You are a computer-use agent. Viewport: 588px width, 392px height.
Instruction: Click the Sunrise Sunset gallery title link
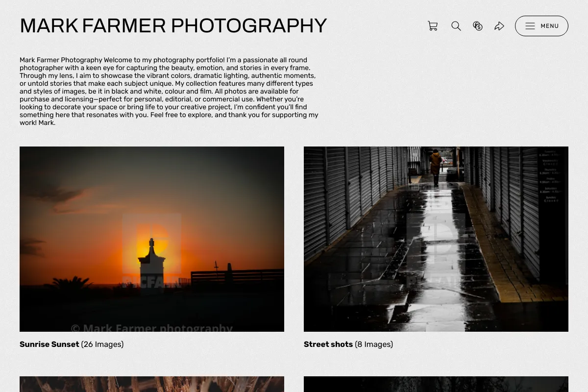pyautogui.click(x=49, y=344)
